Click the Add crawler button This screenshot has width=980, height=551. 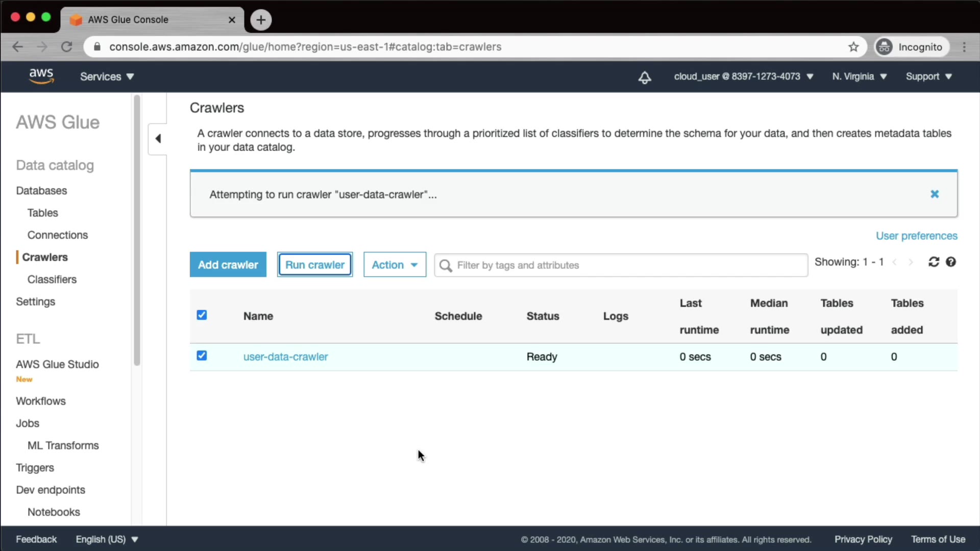pyautogui.click(x=228, y=265)
